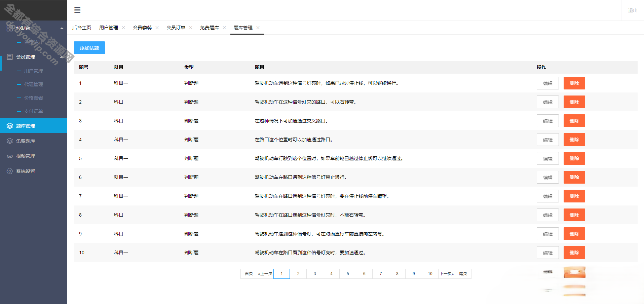Click the 添加试题 button

point(89,48)
